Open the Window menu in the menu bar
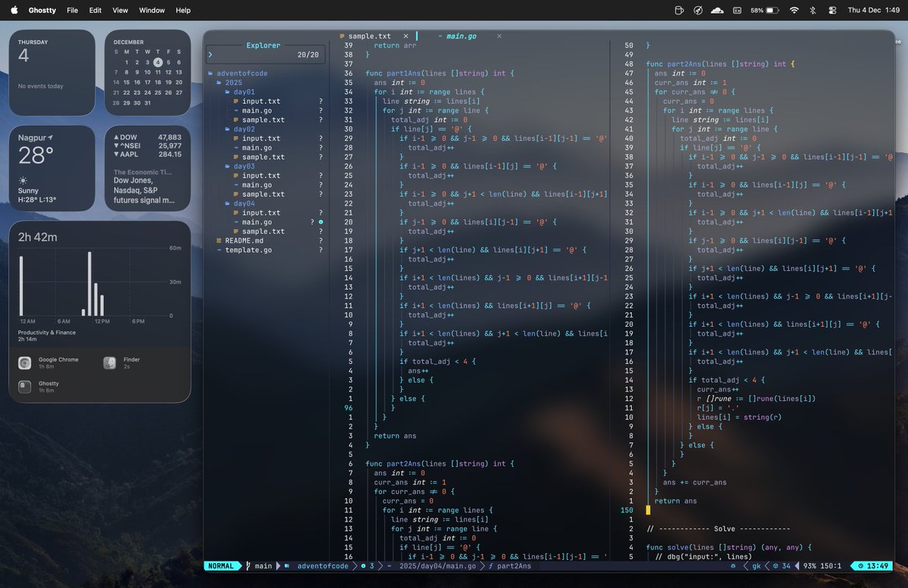Viewport: 908px width, 588px height. click(x=151, y=10)
